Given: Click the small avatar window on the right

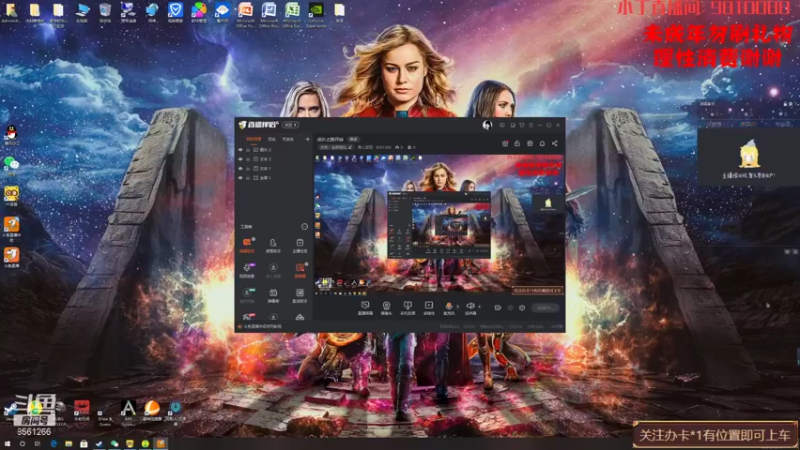Looking at the screenshot, I should tap(748, 157).
